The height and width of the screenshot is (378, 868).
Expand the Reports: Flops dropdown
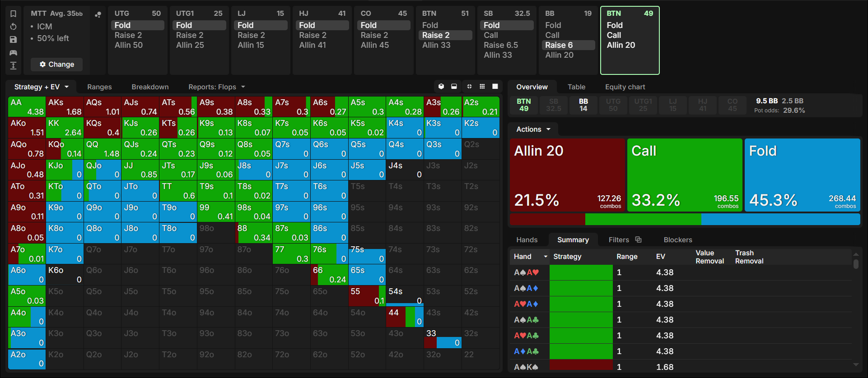point(217,87)
